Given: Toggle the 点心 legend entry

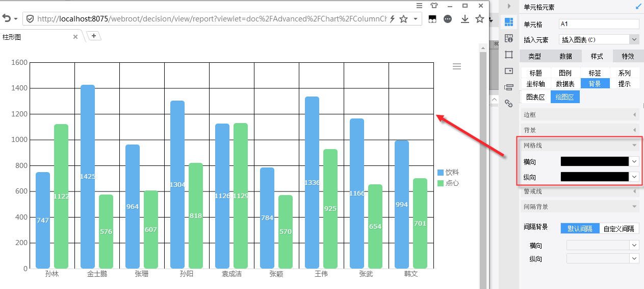Looking at the screenshot, I should (x=448, y=183).
